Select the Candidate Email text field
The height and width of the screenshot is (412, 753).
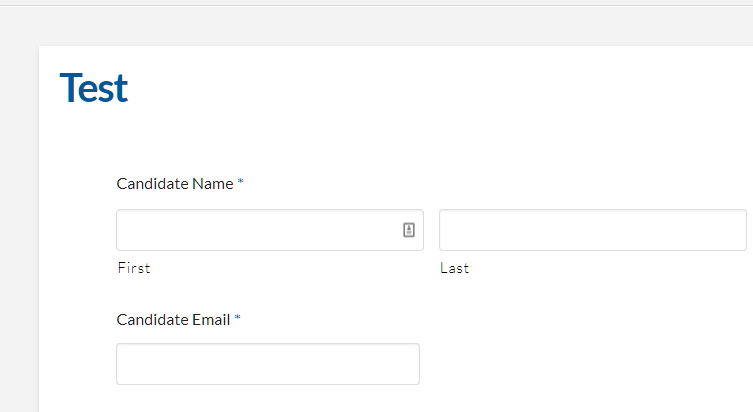[268, 364]
